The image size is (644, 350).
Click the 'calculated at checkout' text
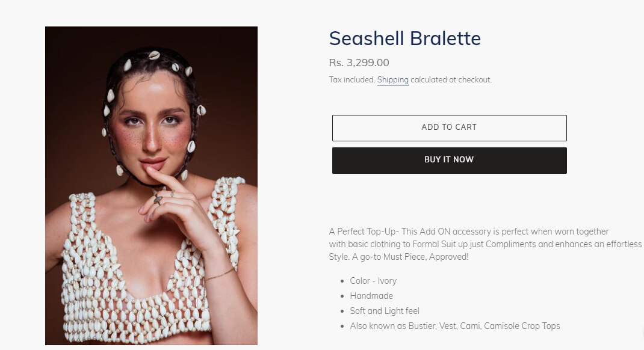click(x=451, y=79)
